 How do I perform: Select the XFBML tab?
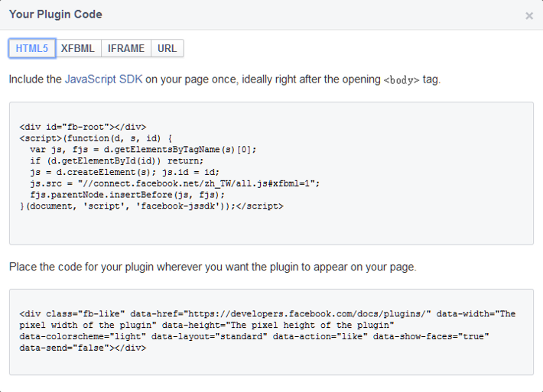click(x=78, y=48)
